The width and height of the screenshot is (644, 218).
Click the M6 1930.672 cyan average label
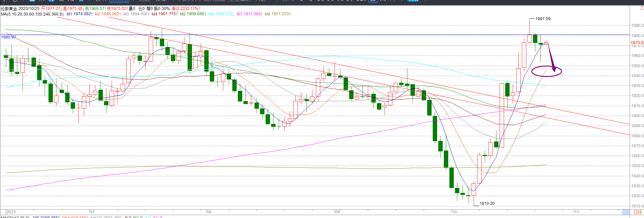(221, 14)
